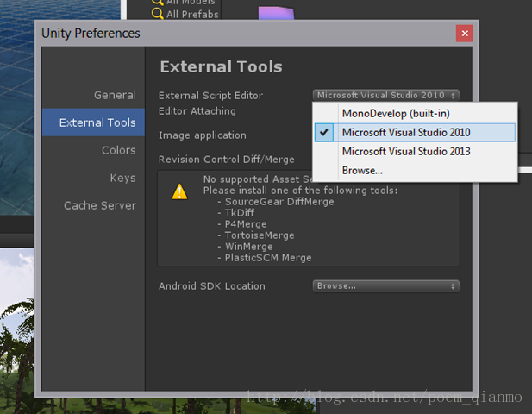The height and width of the screenshot is (414, 532).
Task: Switch to the Colors preferences tab
Action: click(119, 150)
